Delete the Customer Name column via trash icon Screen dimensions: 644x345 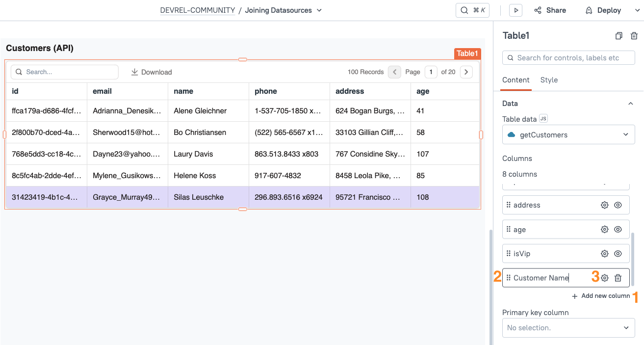[x=618, y=277]
